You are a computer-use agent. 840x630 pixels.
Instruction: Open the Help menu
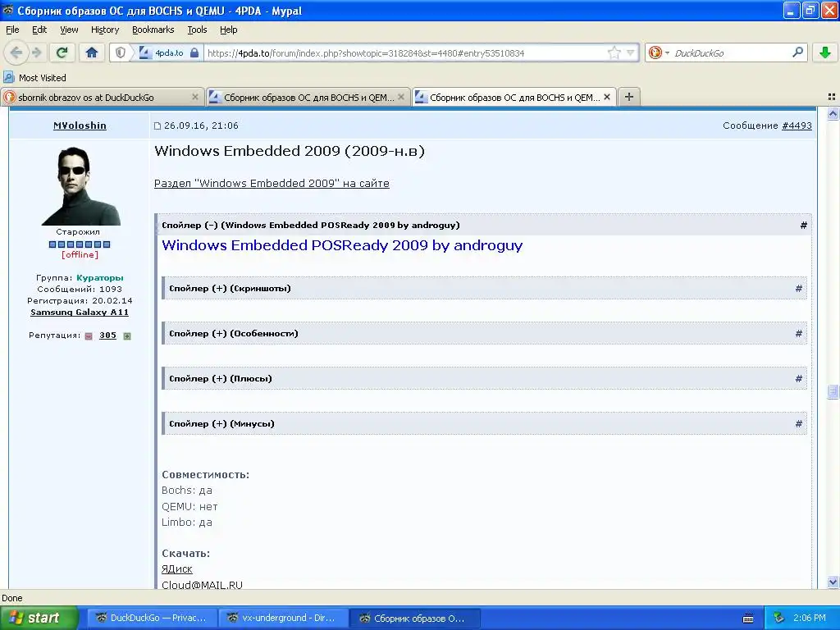coord(228,30)
